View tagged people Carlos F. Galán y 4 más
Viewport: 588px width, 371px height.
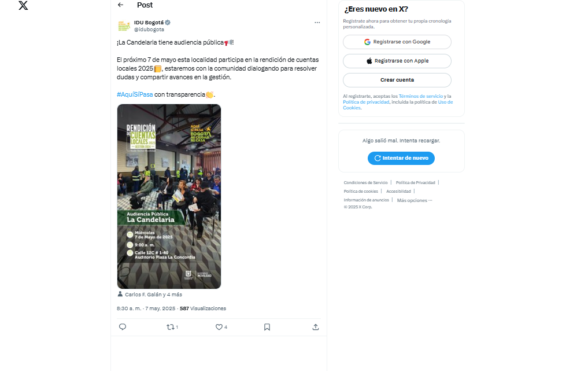(x=150, y=295)
